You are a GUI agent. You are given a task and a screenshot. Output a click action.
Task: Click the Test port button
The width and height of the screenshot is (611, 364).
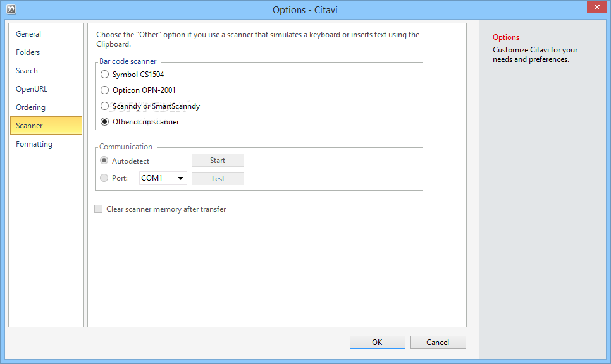point(218,178)
